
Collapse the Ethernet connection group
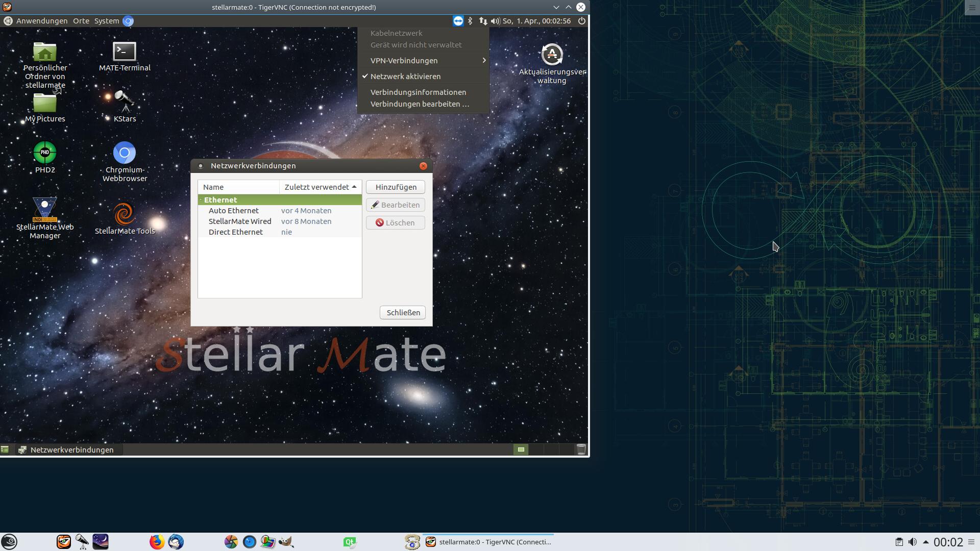coord(201,200)
